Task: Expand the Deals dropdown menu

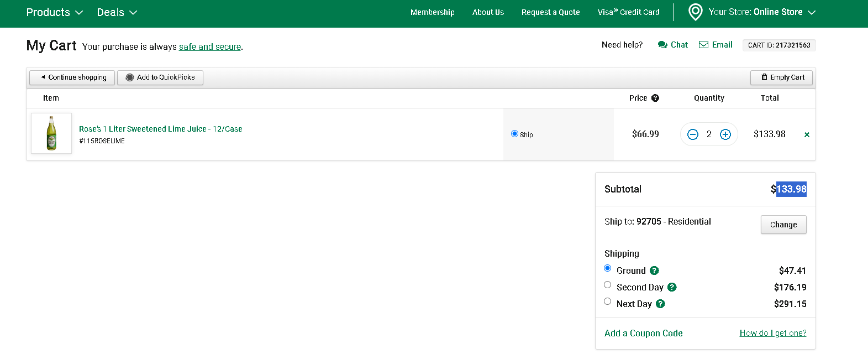Action: coord(117,12)
